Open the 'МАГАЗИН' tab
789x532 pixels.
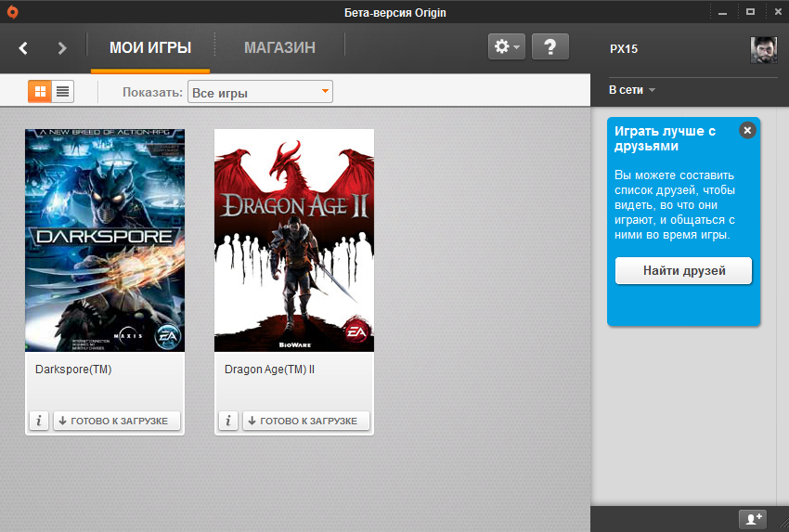point(279,47)
